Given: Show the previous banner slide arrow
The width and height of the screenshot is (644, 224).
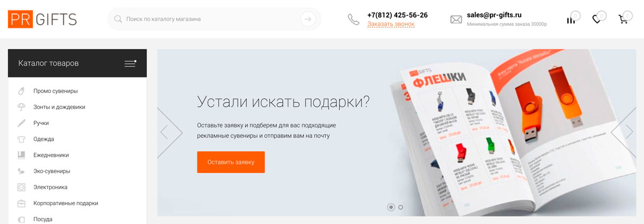Looking at the screenshot, I should tap(164, 132).
